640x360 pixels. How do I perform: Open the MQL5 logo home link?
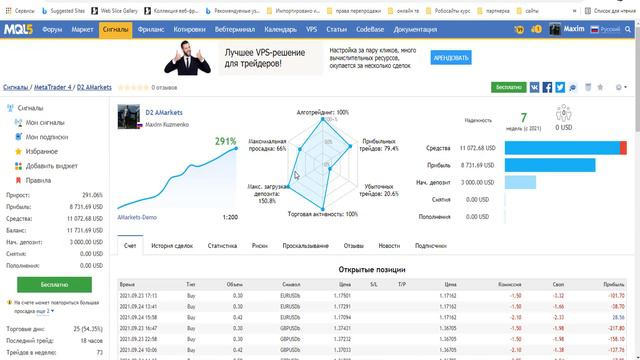tap(18, 29)
